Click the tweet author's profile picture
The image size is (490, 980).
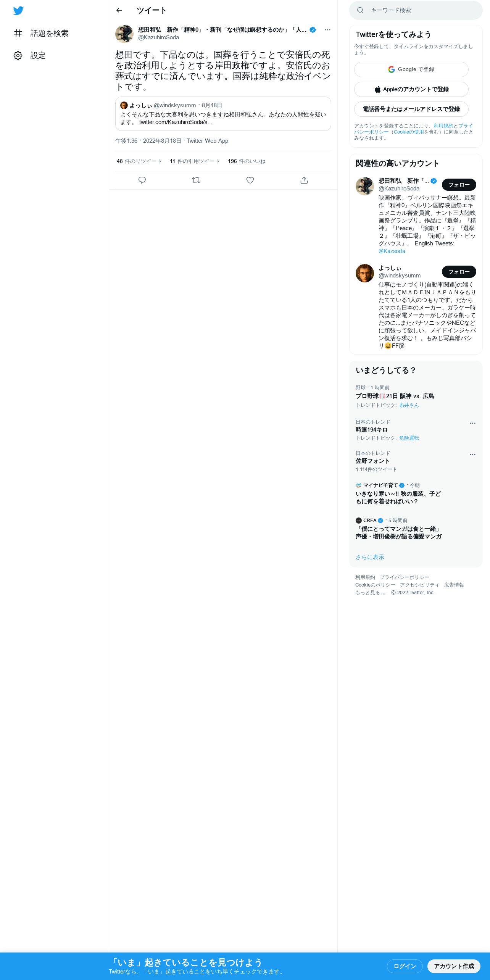coord(124,34)
